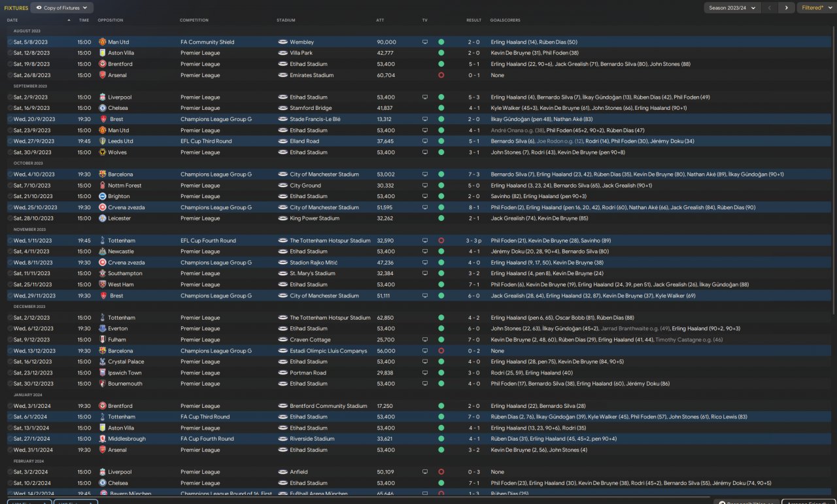This screenshot has width=837, height=504.
Task: Open the 8 - 1 result versus Crvena zvezda
Action: [473, 207]
